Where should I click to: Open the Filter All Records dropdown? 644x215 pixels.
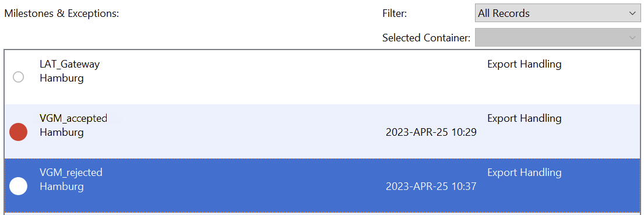558,13
